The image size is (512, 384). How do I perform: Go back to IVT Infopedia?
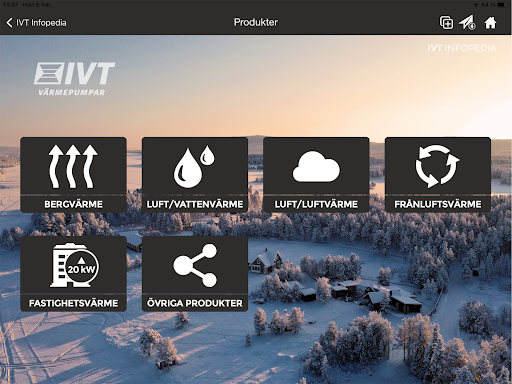point(36,23)
